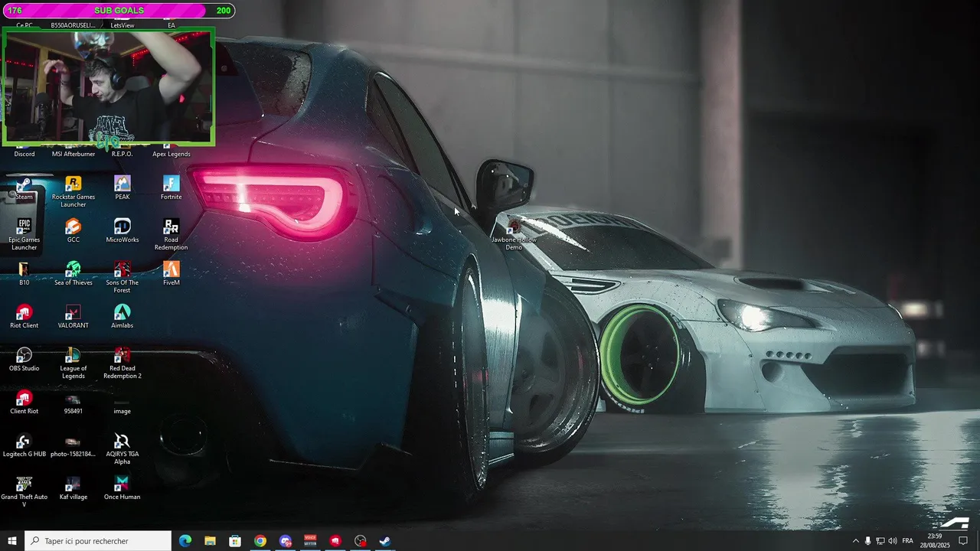Select the Riot Client desktop icon
This screenshot has height=551, width=980.
point(24,317)
